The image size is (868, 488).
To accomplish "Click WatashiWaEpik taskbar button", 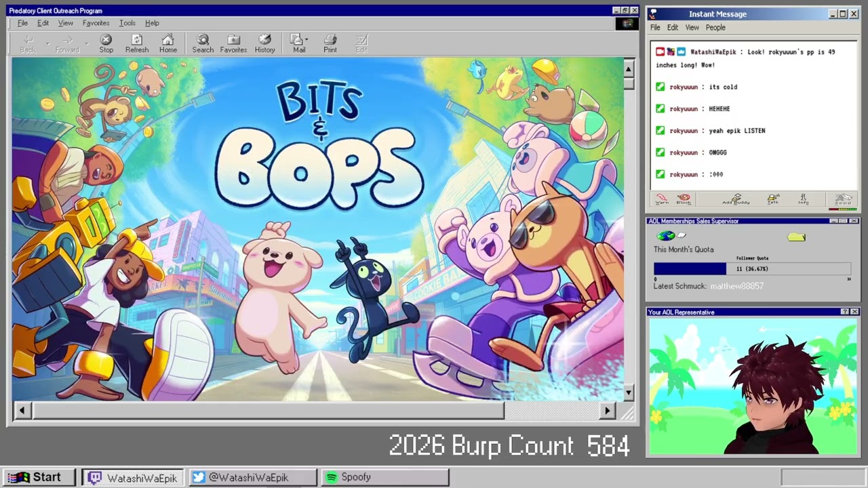I will [x=132, y=478].
